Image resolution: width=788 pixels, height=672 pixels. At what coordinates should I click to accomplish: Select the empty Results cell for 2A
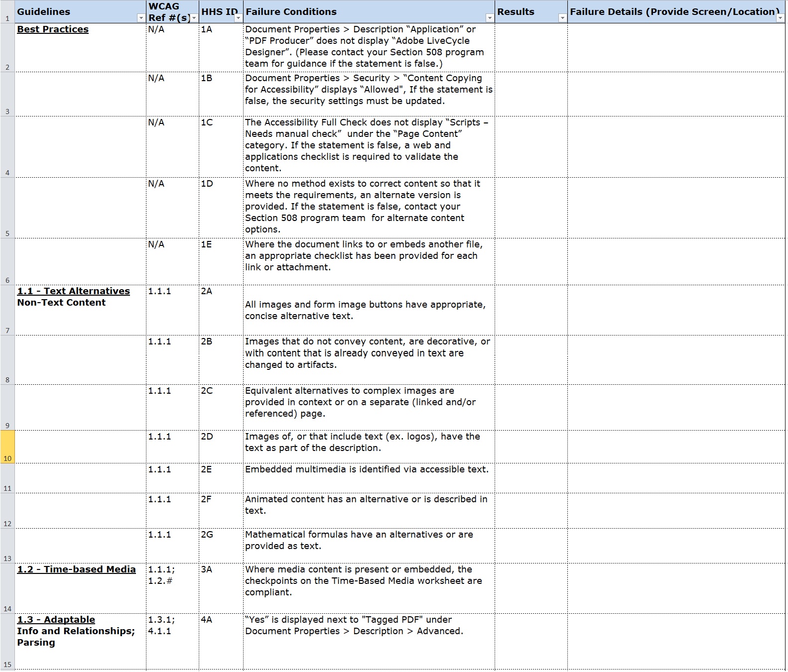(x=531, y=310)
